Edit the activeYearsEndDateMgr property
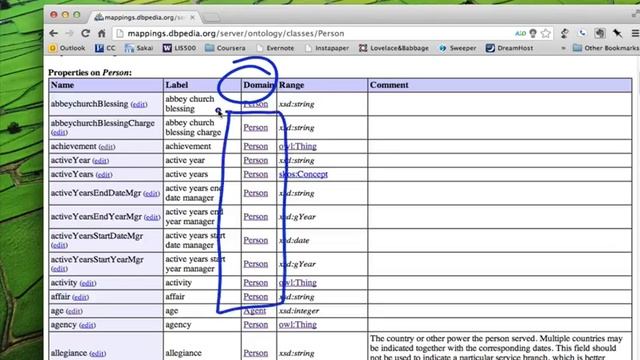The height and width of the screenshot is (360, 640). [151, 193]
